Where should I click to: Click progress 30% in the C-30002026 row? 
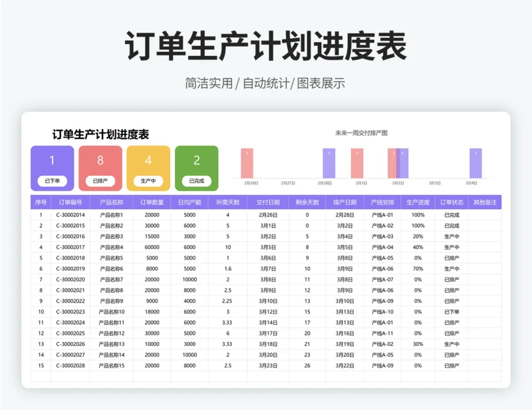click(418, 344)
